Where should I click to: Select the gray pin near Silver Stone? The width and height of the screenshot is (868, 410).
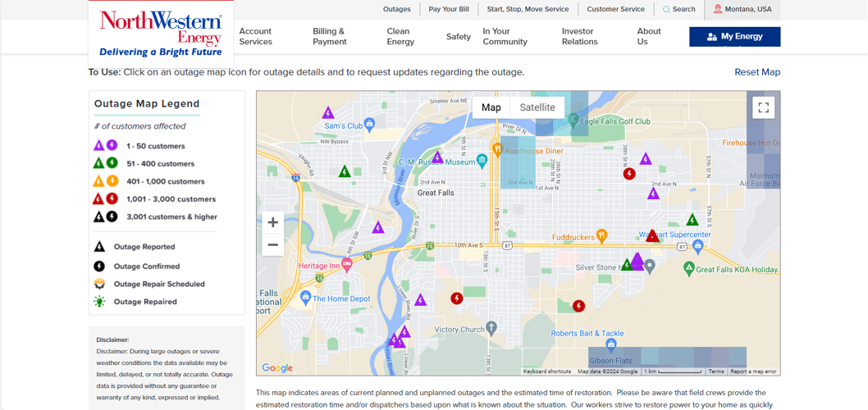pos(651,266)
